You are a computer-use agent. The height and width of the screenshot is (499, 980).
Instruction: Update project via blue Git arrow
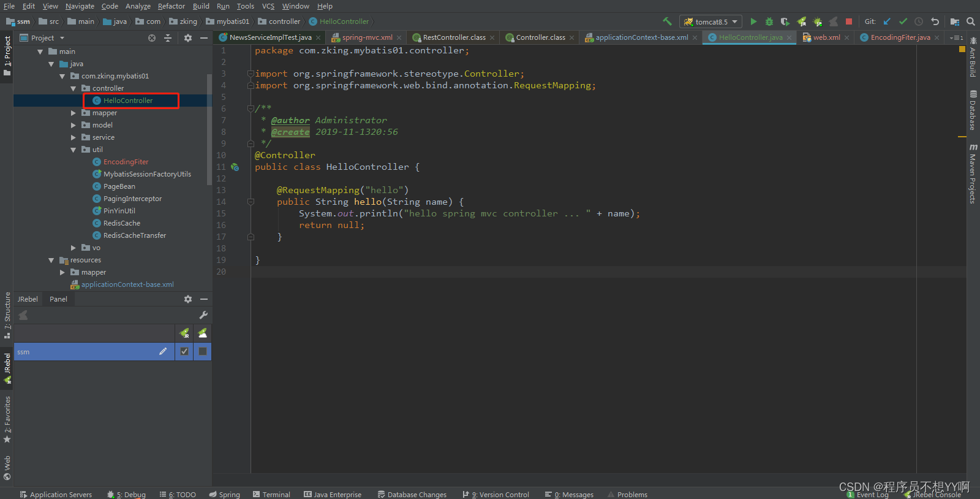click(x=887, y=21)
